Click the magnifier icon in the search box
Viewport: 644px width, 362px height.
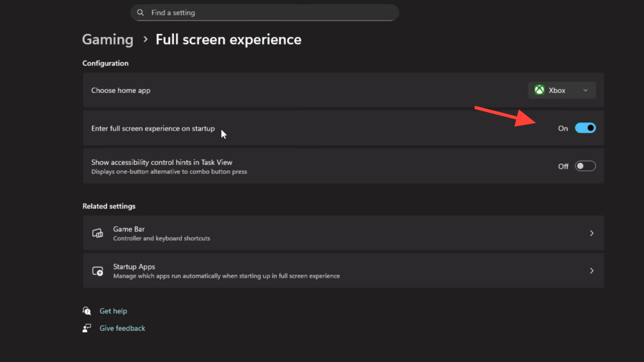tap(140, 13)
